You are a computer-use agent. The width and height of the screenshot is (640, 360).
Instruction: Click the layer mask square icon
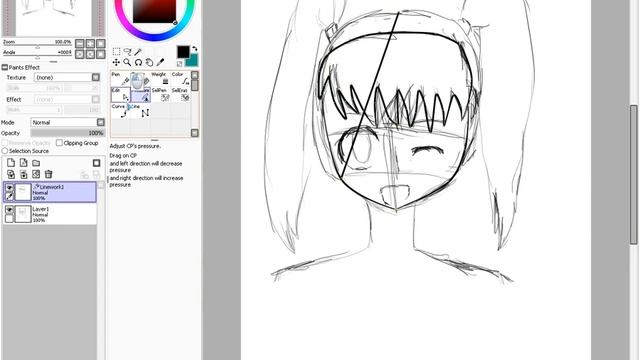tap(96, 163)
